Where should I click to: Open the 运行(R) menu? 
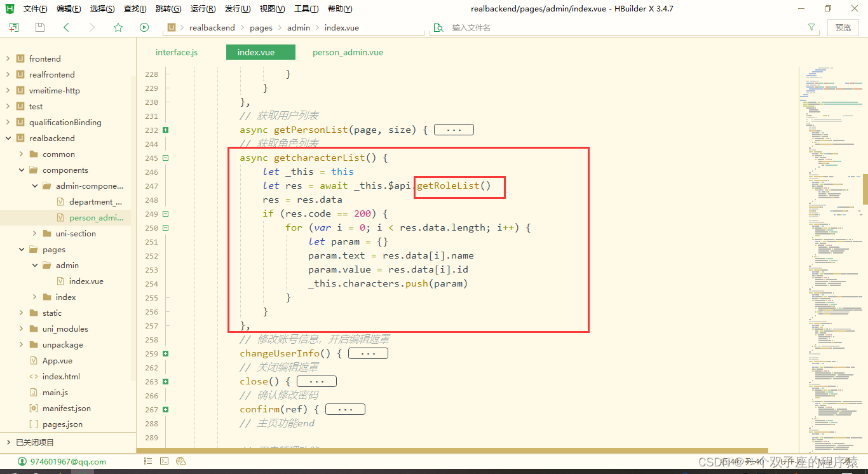(x=203, y=9)
